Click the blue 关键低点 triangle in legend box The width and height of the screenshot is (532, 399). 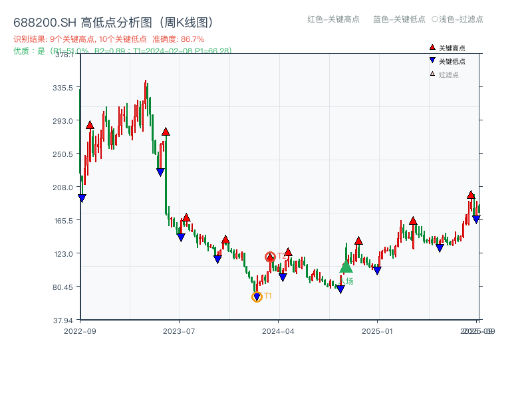coord(432,60)
